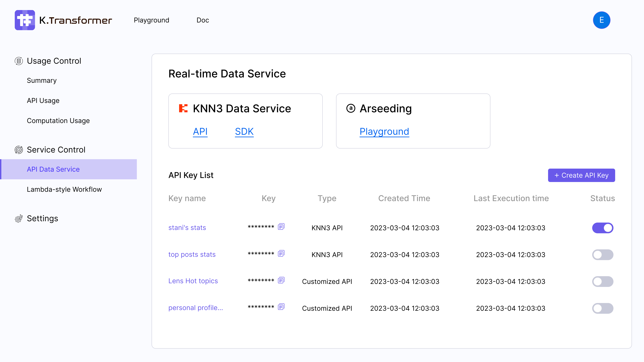Copy the key for personal profile
The width and height of the screenshot is (644, 362).
[x=281, y=307]
